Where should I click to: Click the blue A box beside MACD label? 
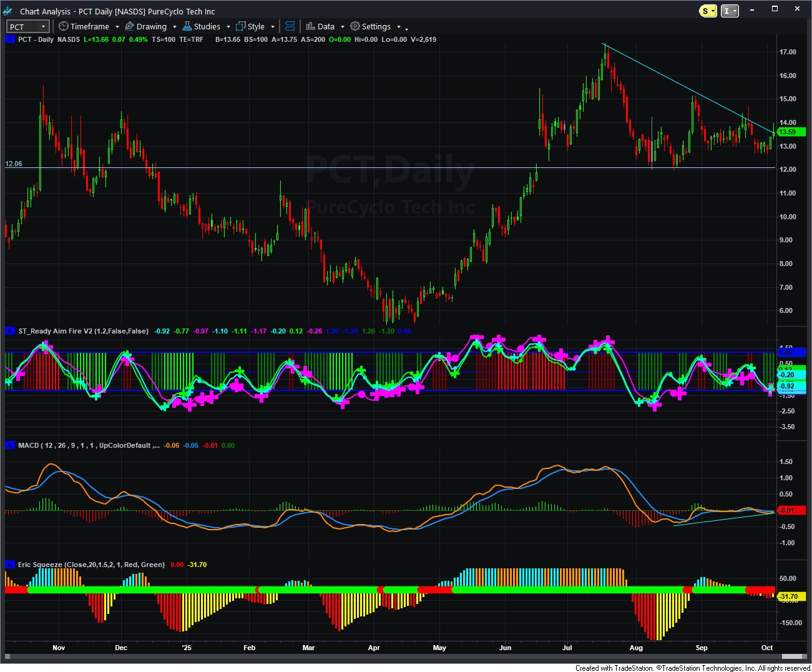pos(9,445)
